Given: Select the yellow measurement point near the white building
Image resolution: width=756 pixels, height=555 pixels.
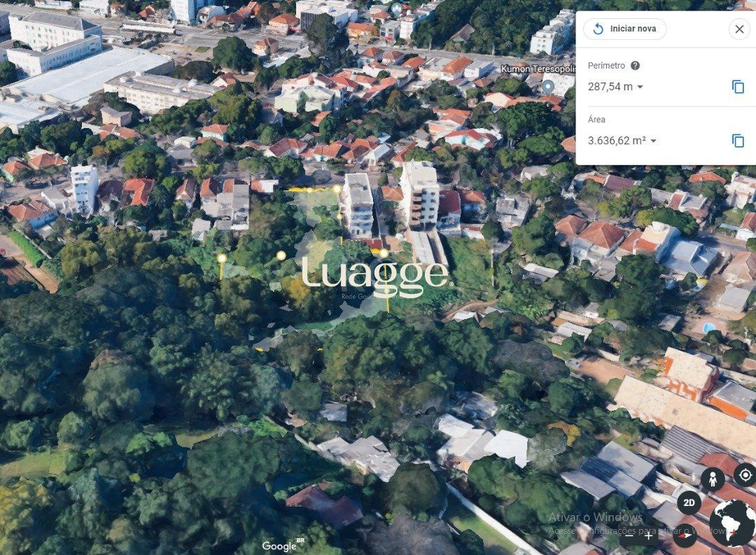Looking at the screenshot, I should [337, 189].
